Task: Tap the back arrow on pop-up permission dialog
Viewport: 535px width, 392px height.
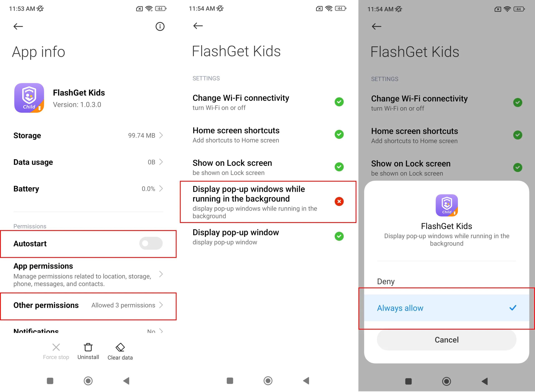Action: pos(376,27)
